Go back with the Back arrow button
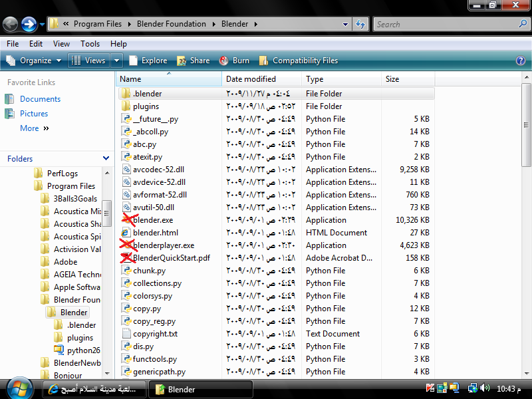Image resolution: width=532 pixels, height=399 pixels. pyautogui.click(x=11, y=24)
